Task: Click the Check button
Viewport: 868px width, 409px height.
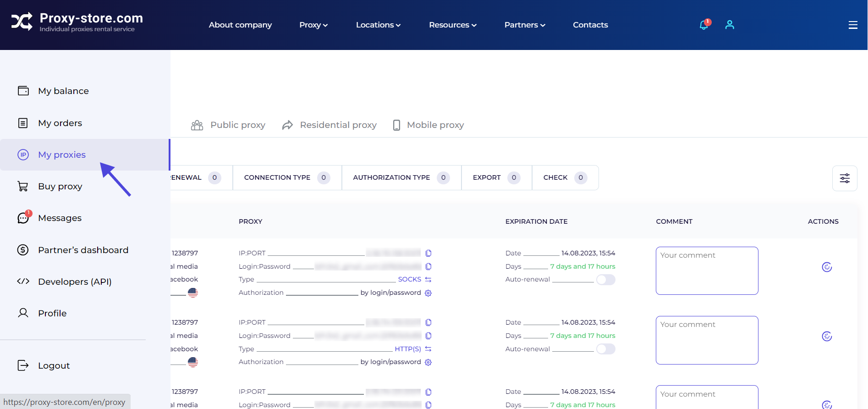Action: click(565, 177)
